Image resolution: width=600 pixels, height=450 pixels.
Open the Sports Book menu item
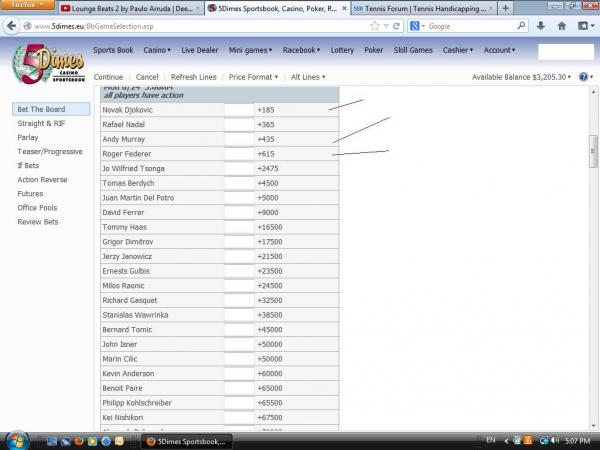pos(114,49)
